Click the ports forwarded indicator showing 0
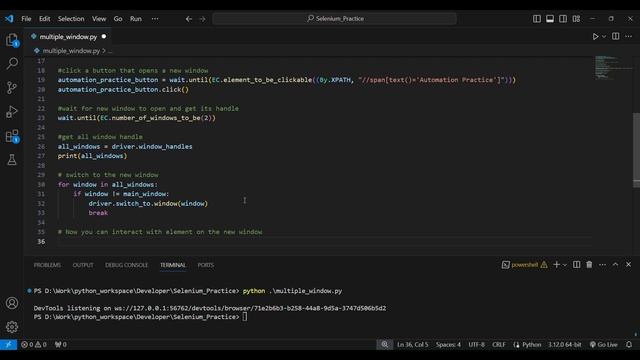 [60, 344]
